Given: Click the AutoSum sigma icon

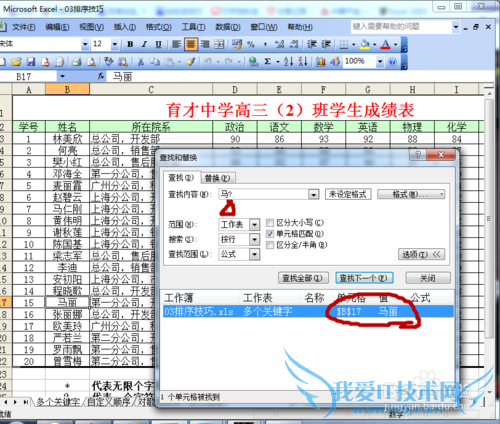Looking at the screenshot, I should coord(267,62).
